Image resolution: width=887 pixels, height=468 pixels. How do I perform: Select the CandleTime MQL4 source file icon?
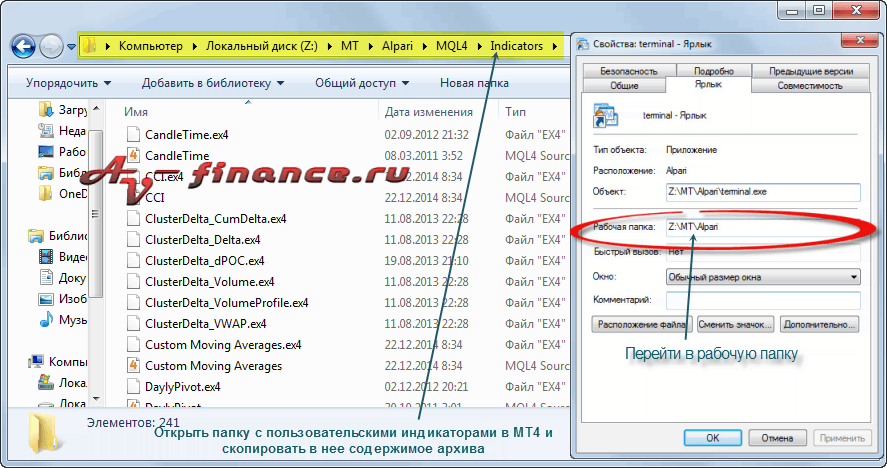[134, 156]
